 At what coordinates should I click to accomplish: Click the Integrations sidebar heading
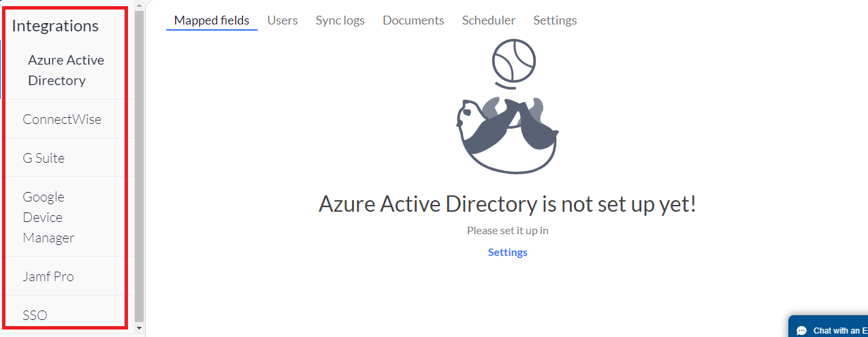point(55,26)
